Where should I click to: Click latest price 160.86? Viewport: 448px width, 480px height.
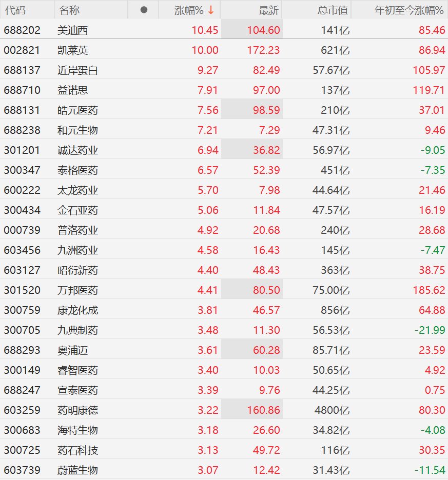pyautogui.click(x=264, y=410)
